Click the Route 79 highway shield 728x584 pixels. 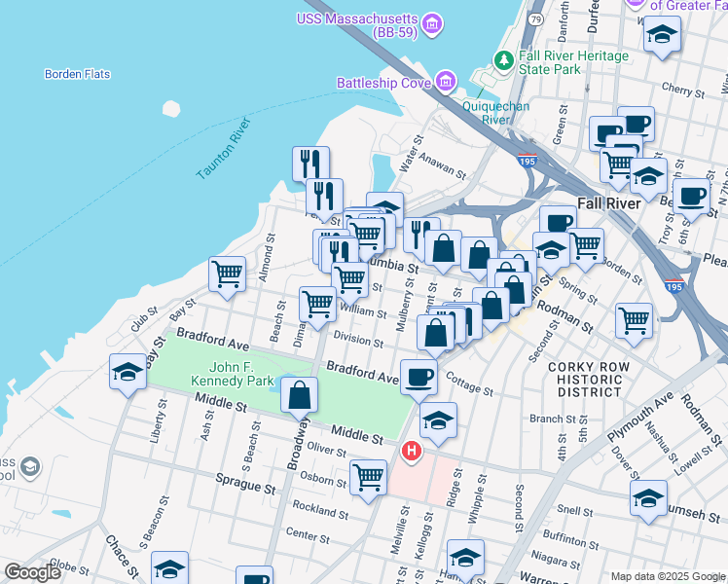[534, 18]
